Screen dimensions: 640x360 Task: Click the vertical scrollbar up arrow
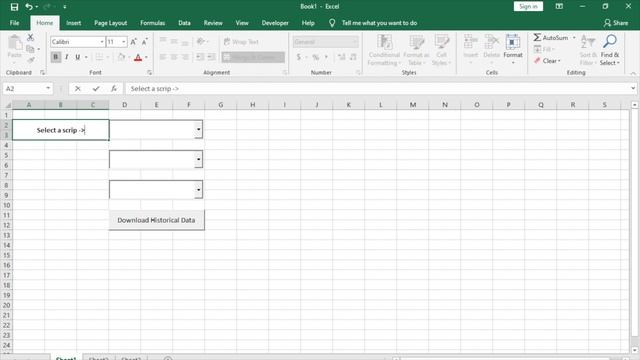point(634,105)
